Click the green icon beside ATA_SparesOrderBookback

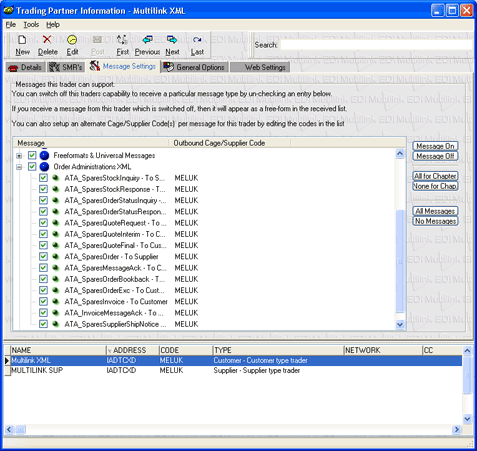56,279
